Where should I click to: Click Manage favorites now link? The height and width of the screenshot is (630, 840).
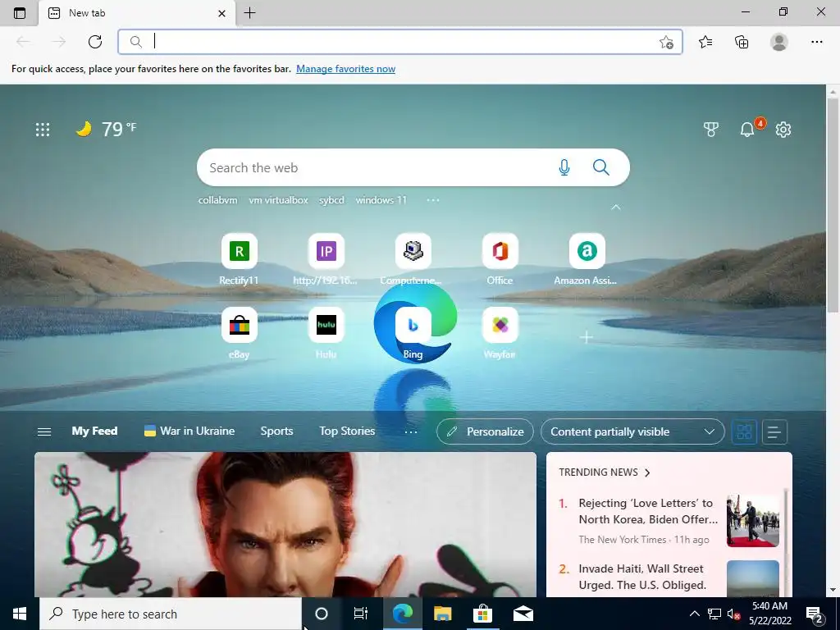click(345, 69)
